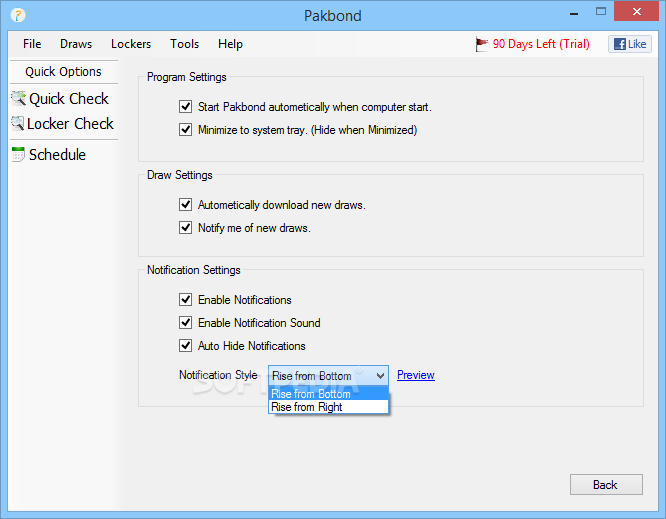Click the Schedule calendar icon
666x519 pixels.
18,154
